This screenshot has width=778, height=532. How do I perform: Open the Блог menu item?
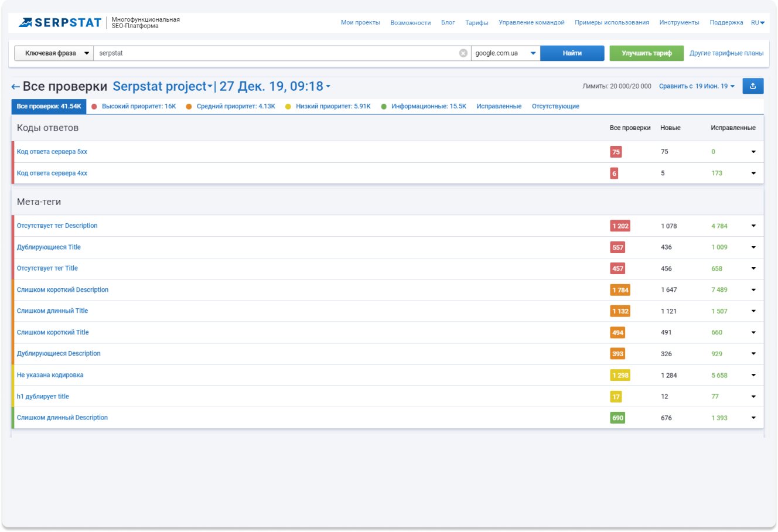(x=448, y=23)
